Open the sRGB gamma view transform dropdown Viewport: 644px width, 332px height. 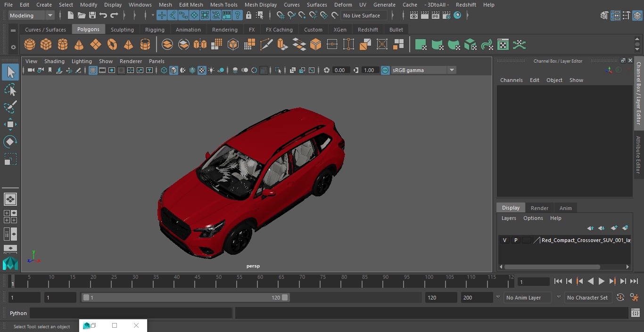(423, 70)
